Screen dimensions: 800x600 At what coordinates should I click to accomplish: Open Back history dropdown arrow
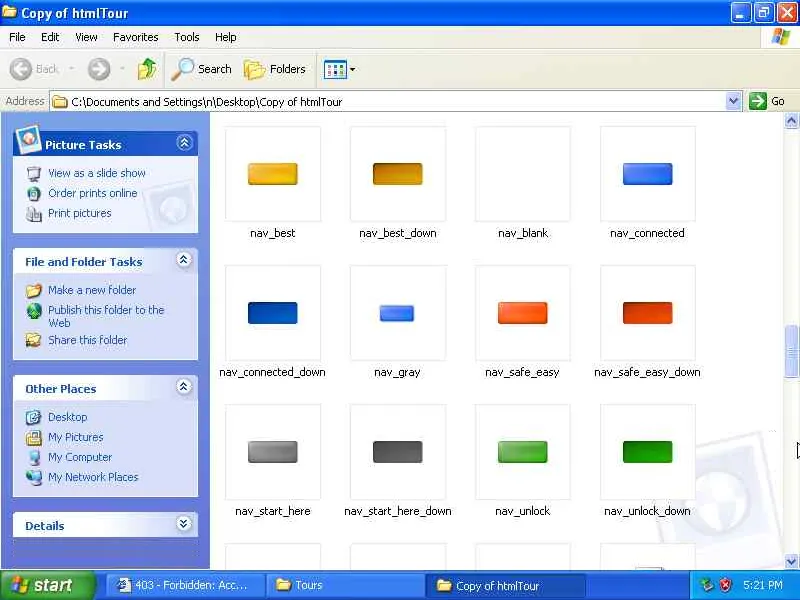71,68
